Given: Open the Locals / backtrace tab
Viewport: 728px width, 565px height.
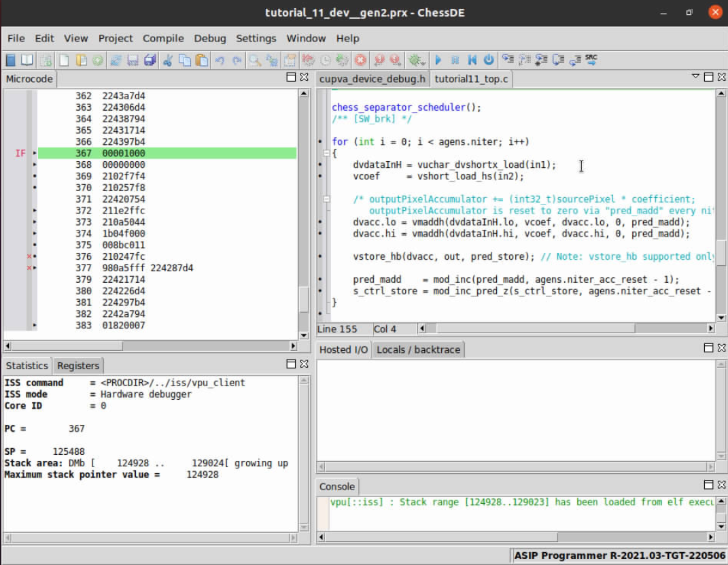Looking at the screenshot, I should [x=418, y=349].
